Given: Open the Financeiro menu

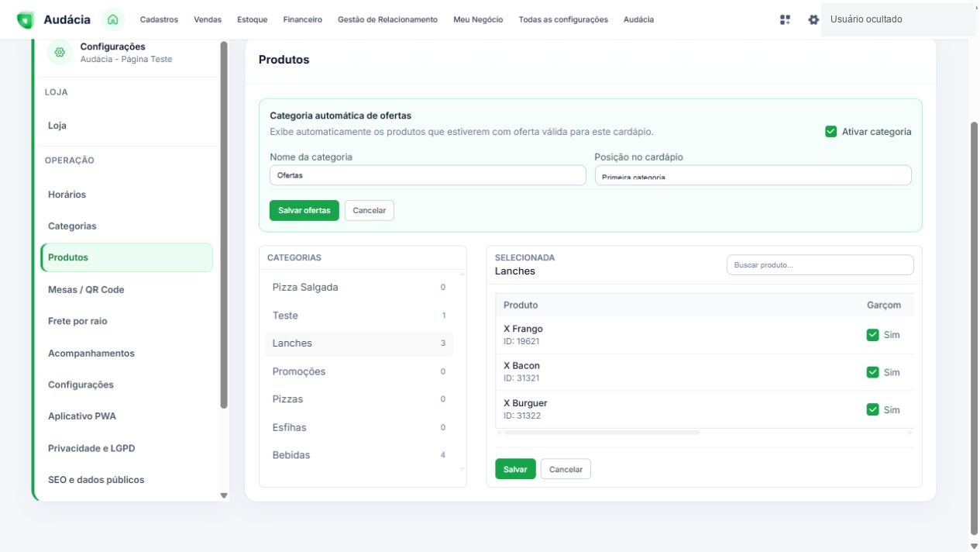Looking at the screenshot, I should (x=303, y=19).
